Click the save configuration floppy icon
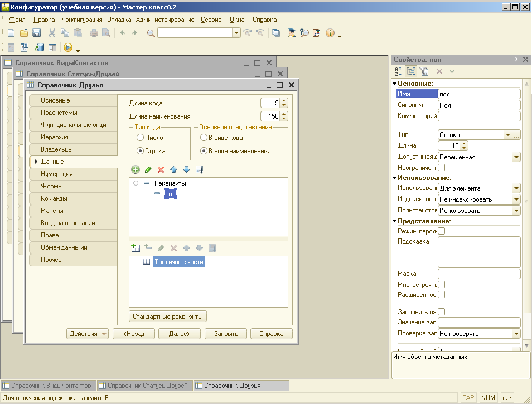 pyautogui.click(x=37, y=33)
